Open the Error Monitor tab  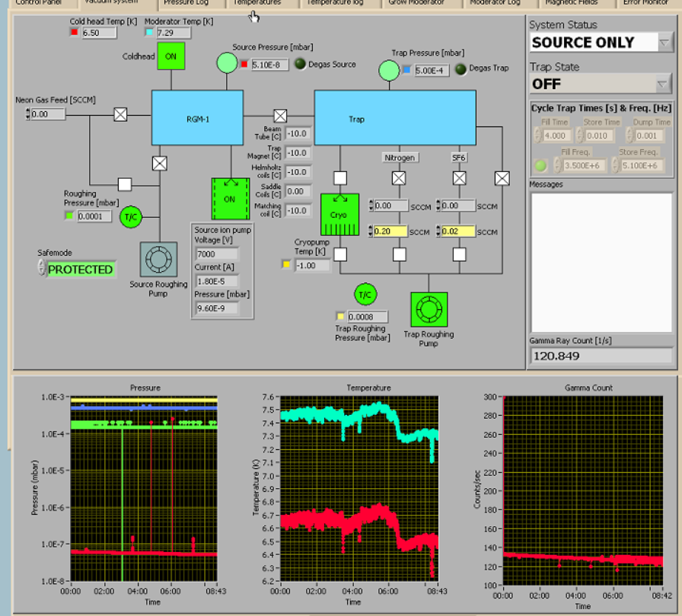[645, 3]
